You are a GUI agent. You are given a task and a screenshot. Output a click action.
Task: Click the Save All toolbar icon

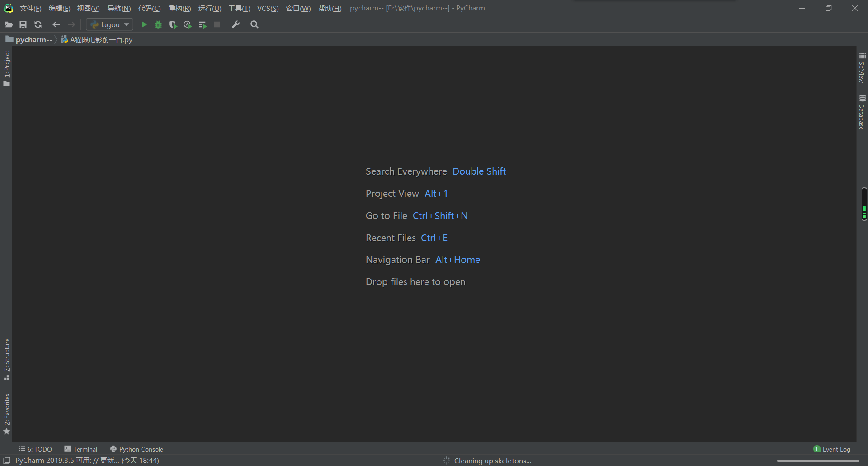[x=23, y=24]
